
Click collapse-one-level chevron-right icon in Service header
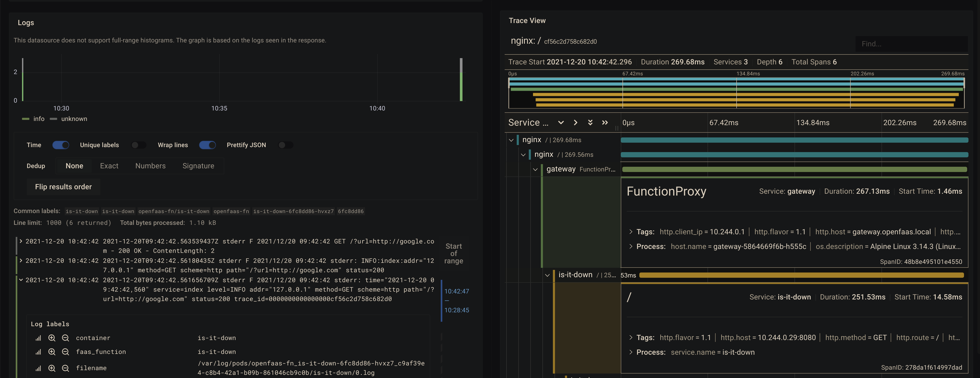(576, 123)
